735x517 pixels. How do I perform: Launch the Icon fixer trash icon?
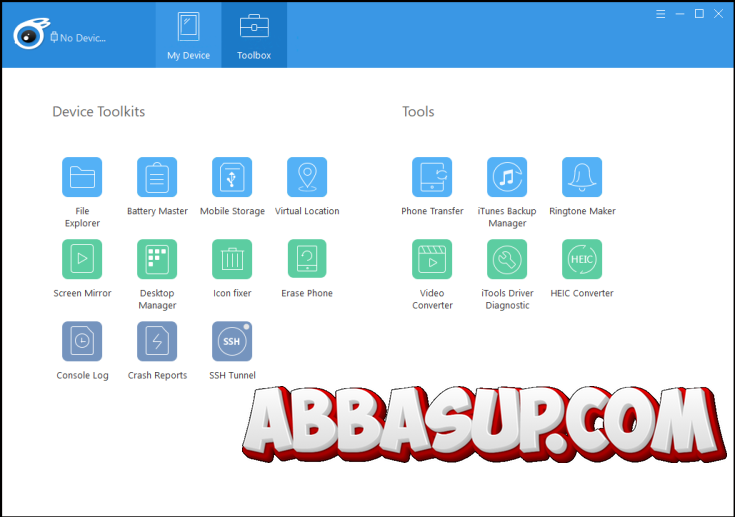pyautogui.click(x=232, y=259)
